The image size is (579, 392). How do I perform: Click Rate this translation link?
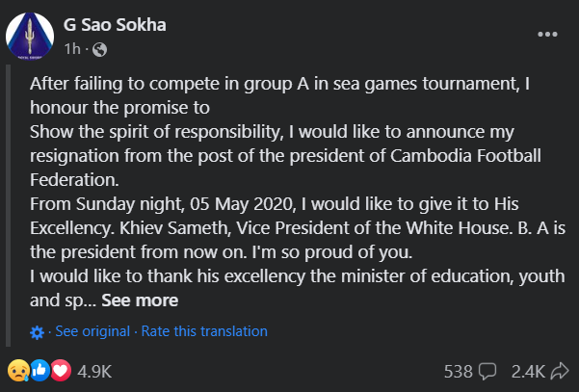pos(204,331)
